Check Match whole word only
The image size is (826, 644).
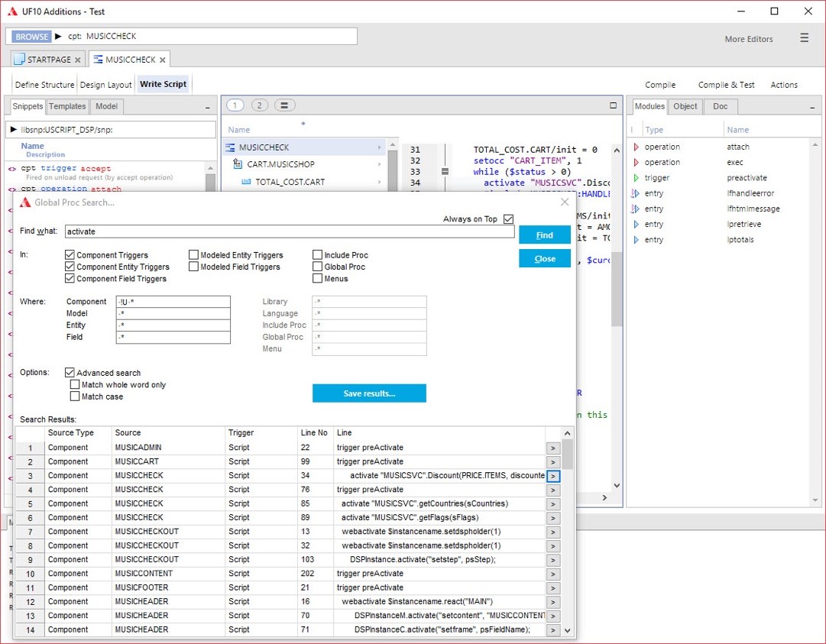[x=74, y=384]
